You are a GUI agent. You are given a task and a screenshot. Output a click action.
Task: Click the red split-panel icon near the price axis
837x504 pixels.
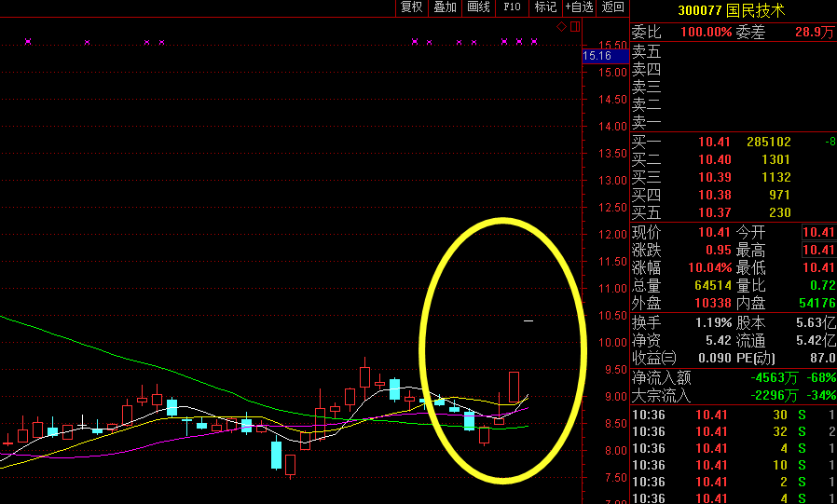(574, 27)
